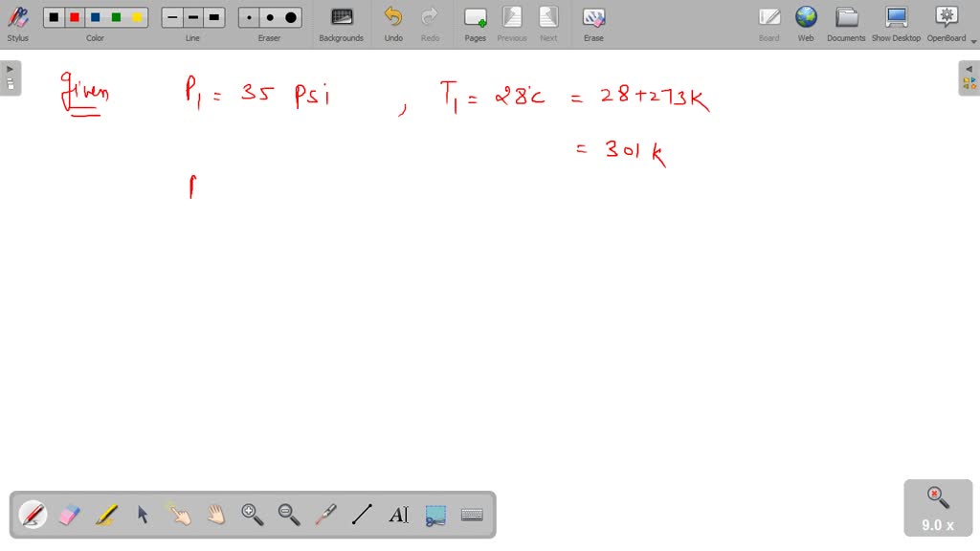Open the Backgrounds chooser

tap(342, 24)
